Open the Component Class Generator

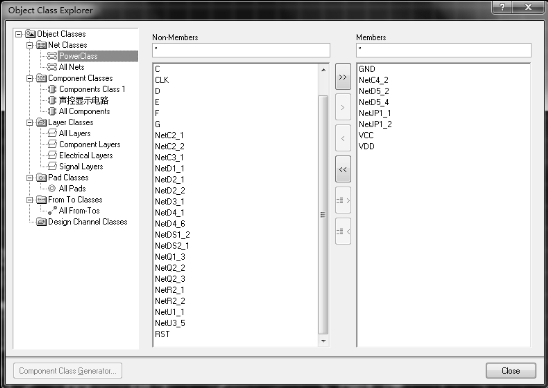click(67, 371)
